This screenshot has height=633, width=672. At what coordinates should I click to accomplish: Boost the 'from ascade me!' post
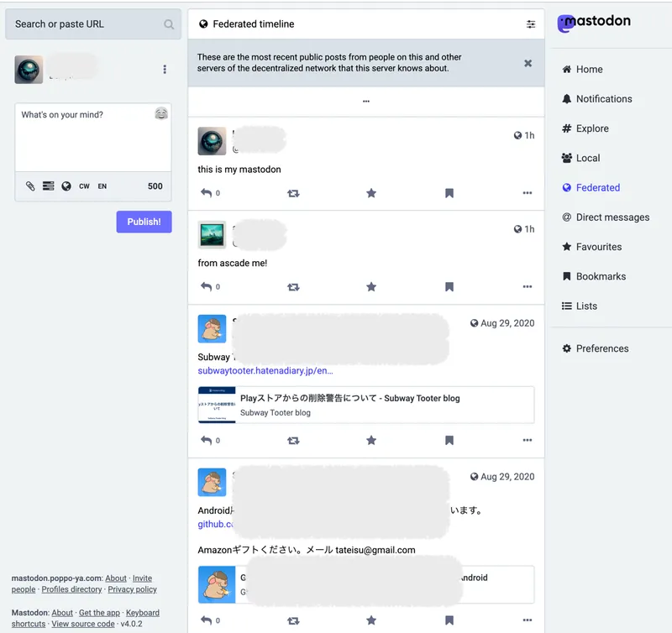click(x=293, y=287)
